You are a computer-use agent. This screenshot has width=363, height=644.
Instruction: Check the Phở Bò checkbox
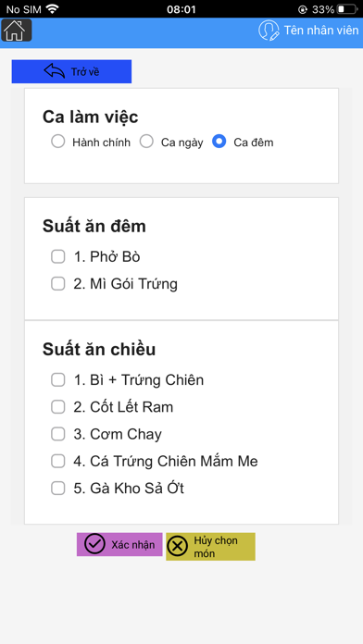pos(58,256)
